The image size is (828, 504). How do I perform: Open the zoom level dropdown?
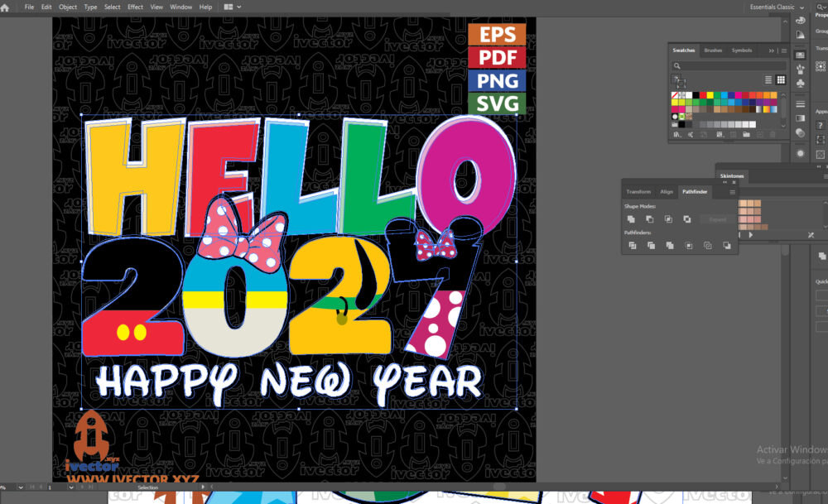point(21,487)
